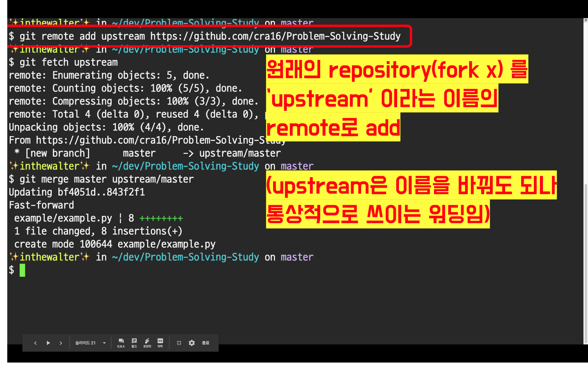588x371 pixels.
Task: Exit full screen mode icon
Action: pos(179,343)
